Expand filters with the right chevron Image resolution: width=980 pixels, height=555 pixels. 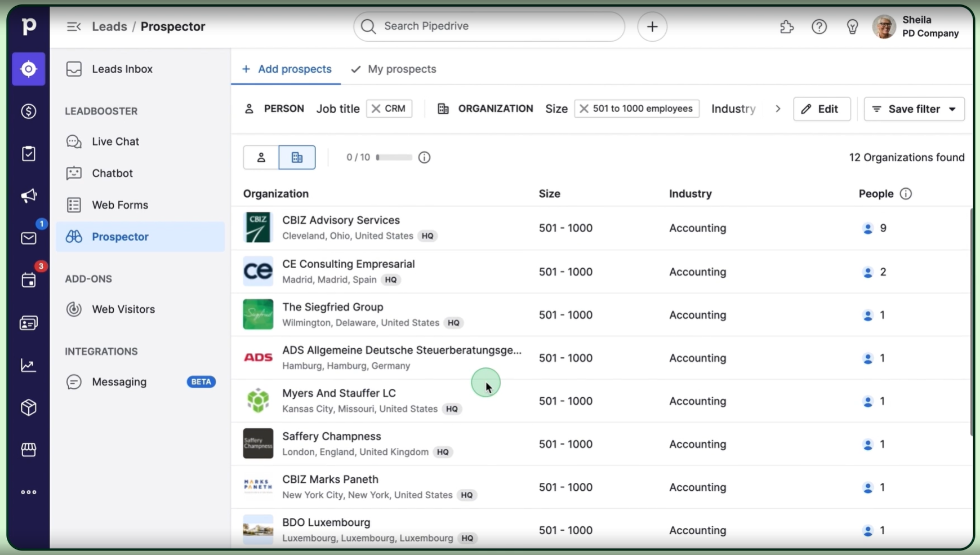click(778, 109)
